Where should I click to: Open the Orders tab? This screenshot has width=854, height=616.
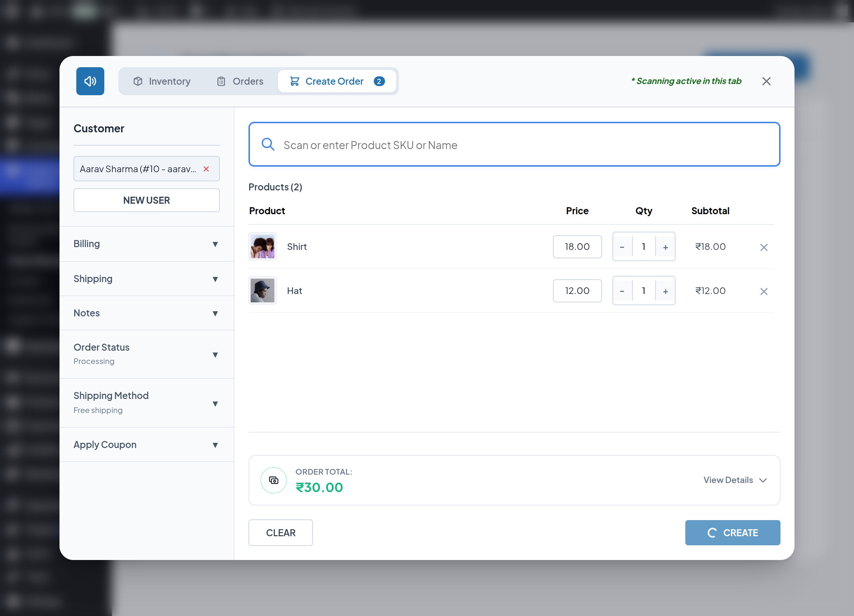(240, 81)
